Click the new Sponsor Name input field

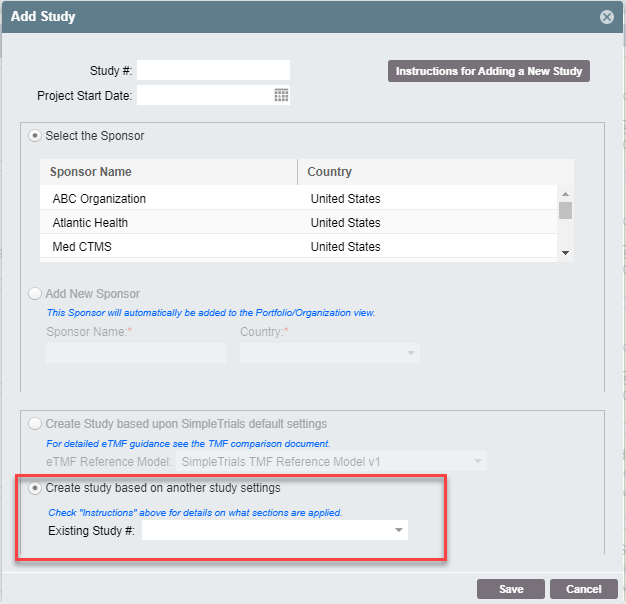pos(136,353)
